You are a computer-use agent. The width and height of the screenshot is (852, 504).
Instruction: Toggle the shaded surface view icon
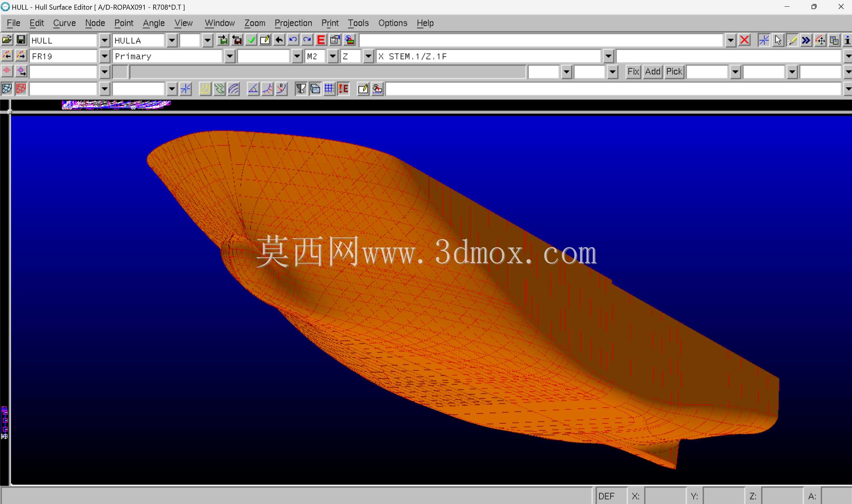point(301,89)
